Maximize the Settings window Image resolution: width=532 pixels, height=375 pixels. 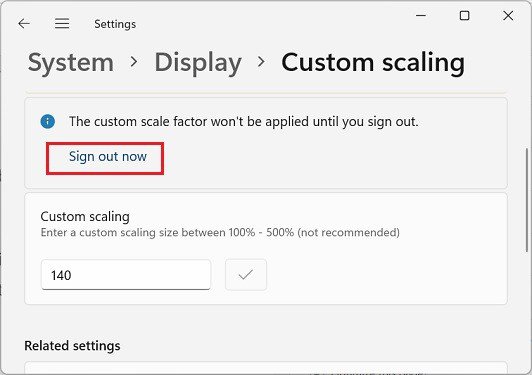coord(464,15)
